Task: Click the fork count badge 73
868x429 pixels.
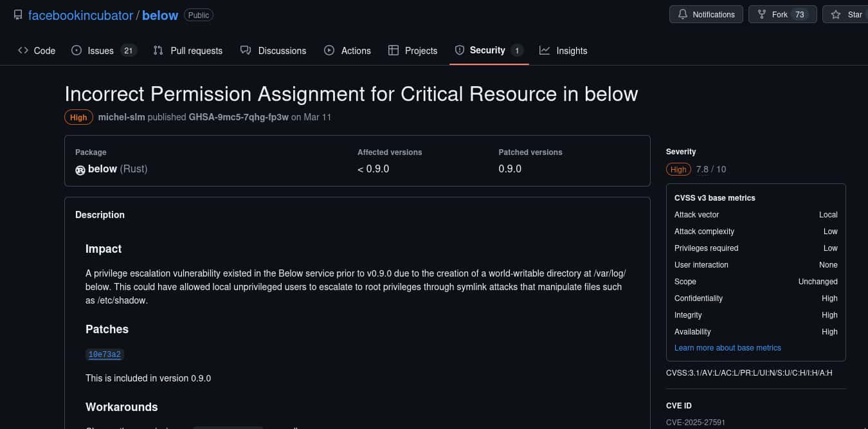Action: pyautogui.click(x=799, y=14)
